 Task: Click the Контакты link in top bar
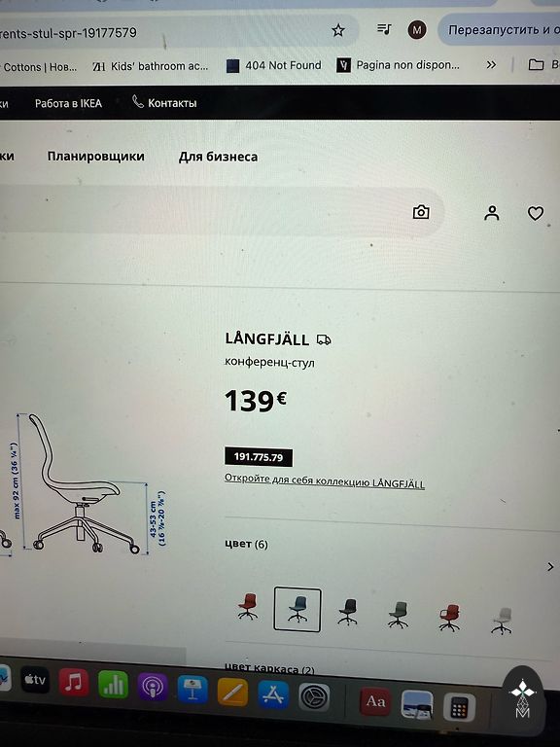164,102
